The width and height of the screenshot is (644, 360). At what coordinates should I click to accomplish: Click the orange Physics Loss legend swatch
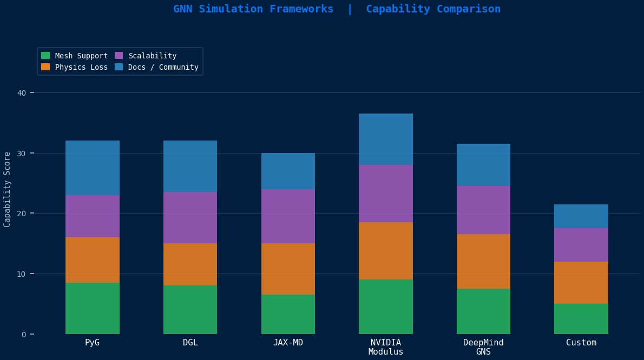pyautogui.click(x=46, y=67)
